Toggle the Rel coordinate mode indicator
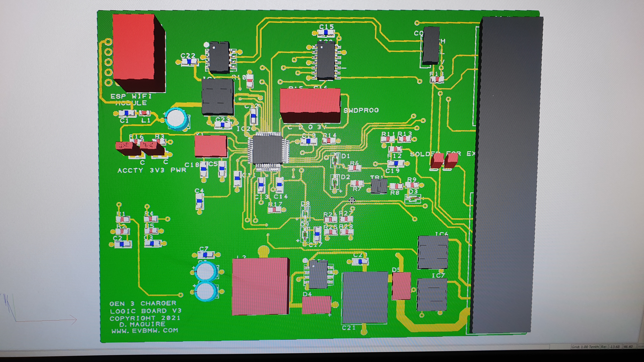This screenshot has width=644, height=362. (x=604, y=347)
